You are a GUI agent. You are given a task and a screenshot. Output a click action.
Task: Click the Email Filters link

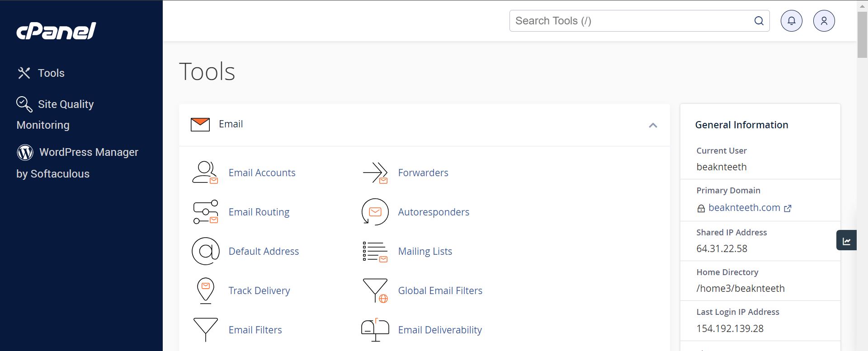tap(255, 330)
